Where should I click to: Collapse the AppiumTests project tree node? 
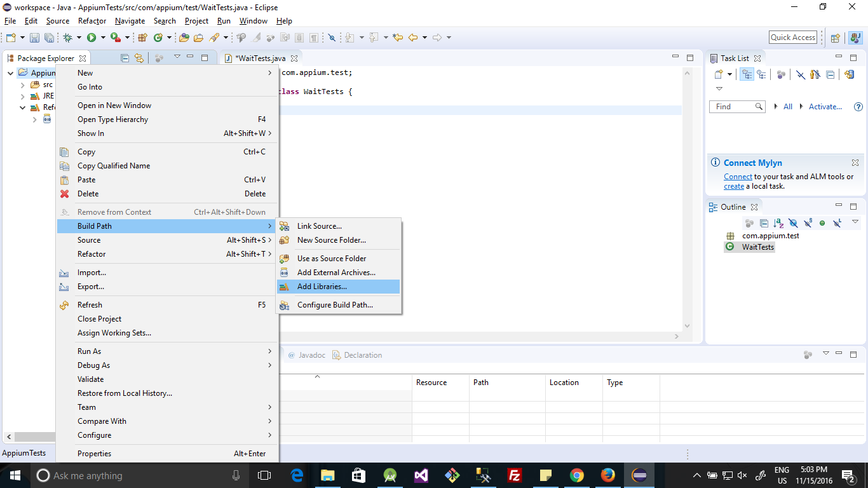(11, 73)
